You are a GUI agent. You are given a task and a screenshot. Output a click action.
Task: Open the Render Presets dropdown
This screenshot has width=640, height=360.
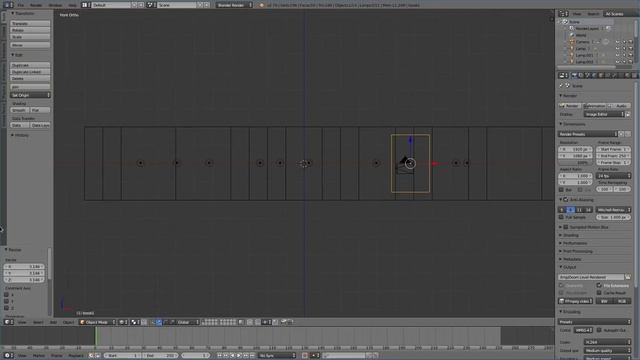point(588,134)
